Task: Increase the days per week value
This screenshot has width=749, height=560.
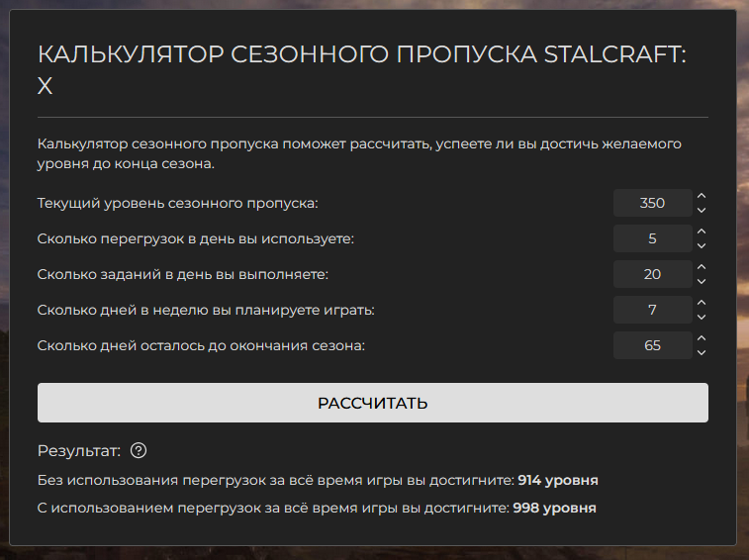Action: [702, 303]
